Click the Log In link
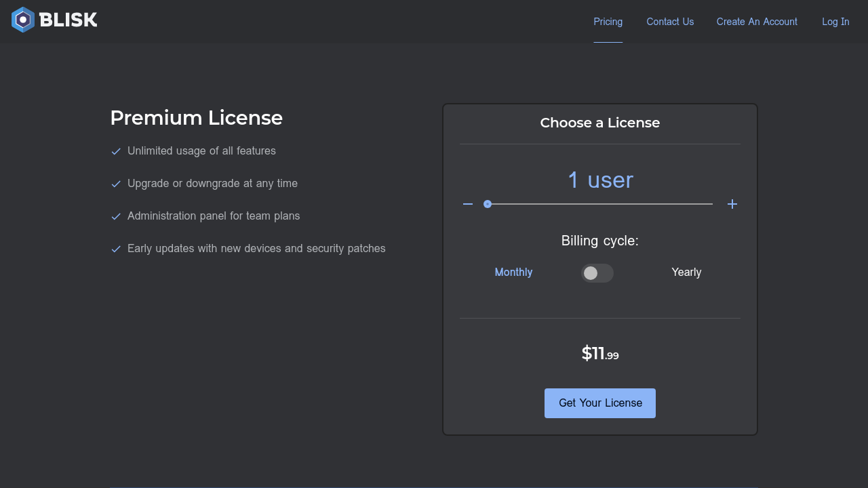868x488 pixels. 835,22
